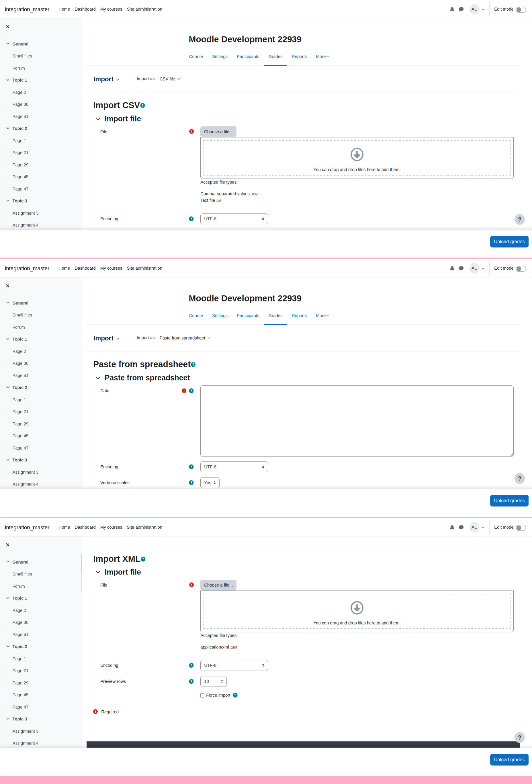Click Force import help icon
The image size is (532, 784).
(x=235, y=695)
